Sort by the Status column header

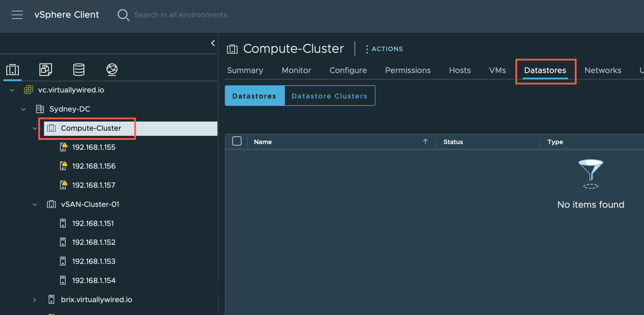point(453,142)
